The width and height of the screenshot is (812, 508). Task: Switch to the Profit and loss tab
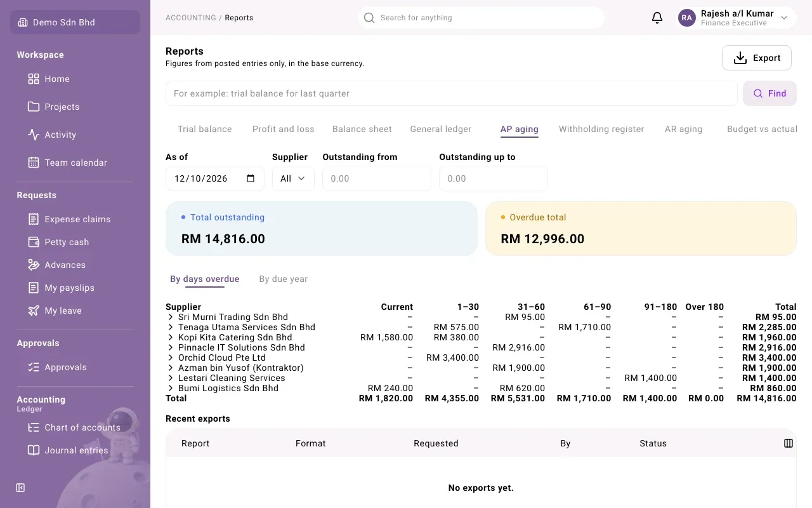[284, 129]
